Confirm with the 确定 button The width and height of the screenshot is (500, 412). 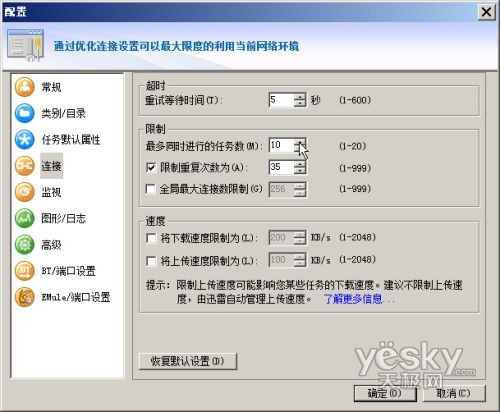click(385, 394)
